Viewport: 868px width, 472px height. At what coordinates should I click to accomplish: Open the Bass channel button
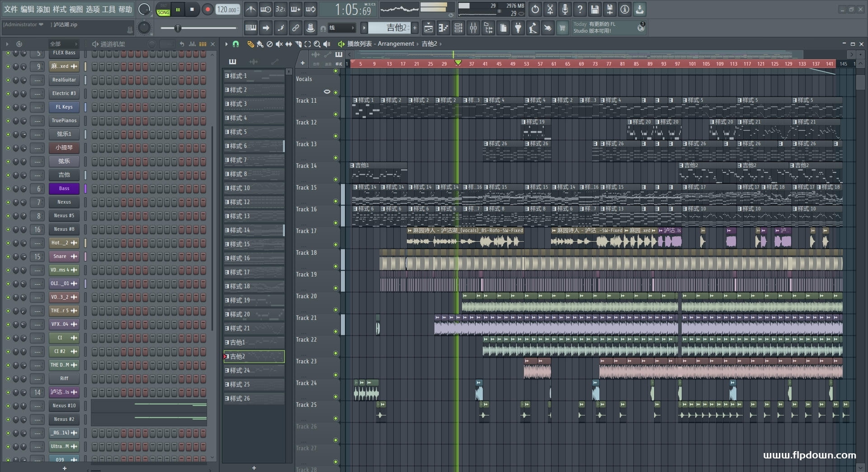tap(64, 189)
